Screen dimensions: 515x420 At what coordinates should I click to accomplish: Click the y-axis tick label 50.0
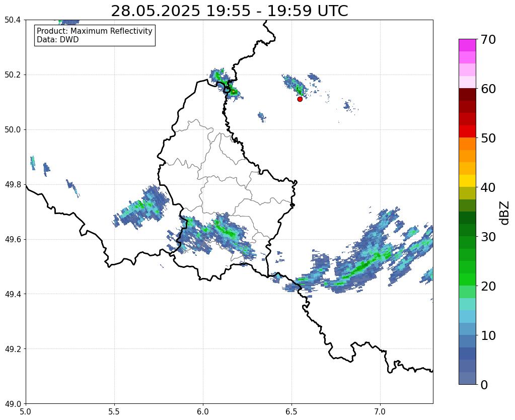(x=13, y=129)
